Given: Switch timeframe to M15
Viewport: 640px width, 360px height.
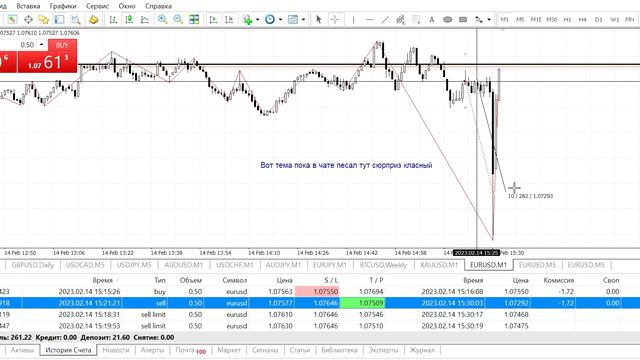Looking at the screenshot, I should (536, 19).
